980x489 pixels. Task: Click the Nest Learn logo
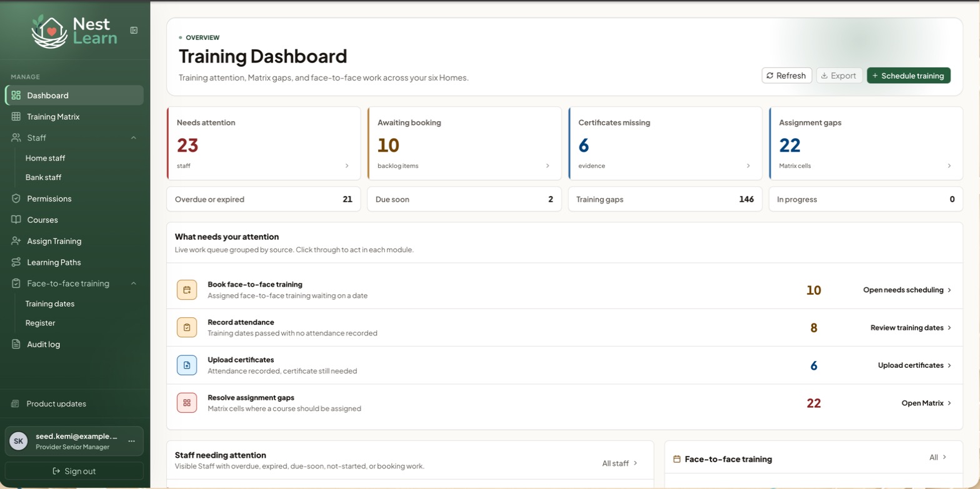[74, 31]
